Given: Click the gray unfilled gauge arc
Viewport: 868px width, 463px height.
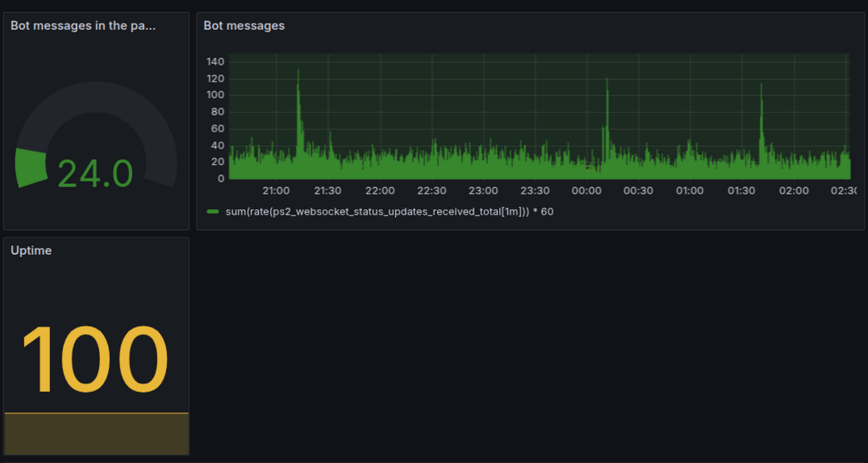Looking at the screenshot, I should pos(121,113).
